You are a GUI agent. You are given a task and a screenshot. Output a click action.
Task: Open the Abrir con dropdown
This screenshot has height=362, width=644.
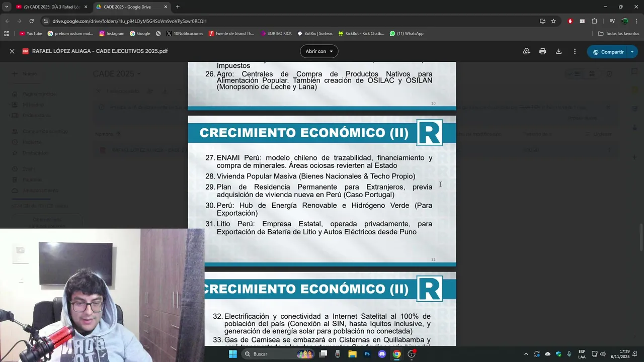[319, 51]
